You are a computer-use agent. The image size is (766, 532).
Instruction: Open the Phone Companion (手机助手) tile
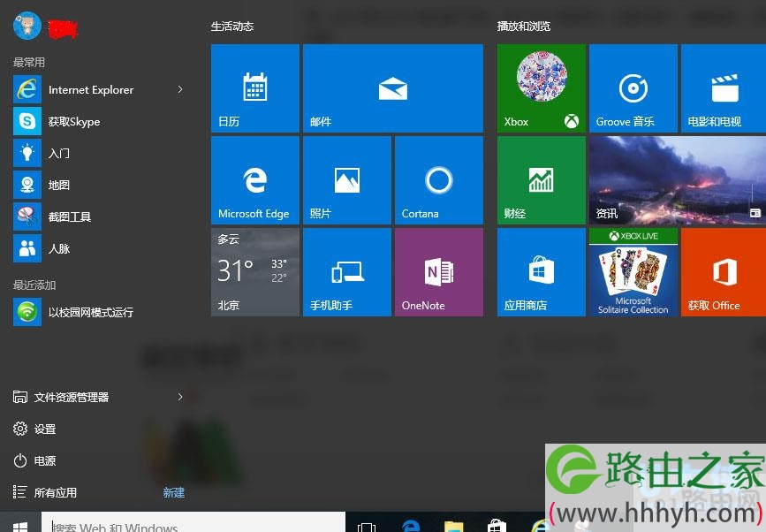(x=347, y=272)
